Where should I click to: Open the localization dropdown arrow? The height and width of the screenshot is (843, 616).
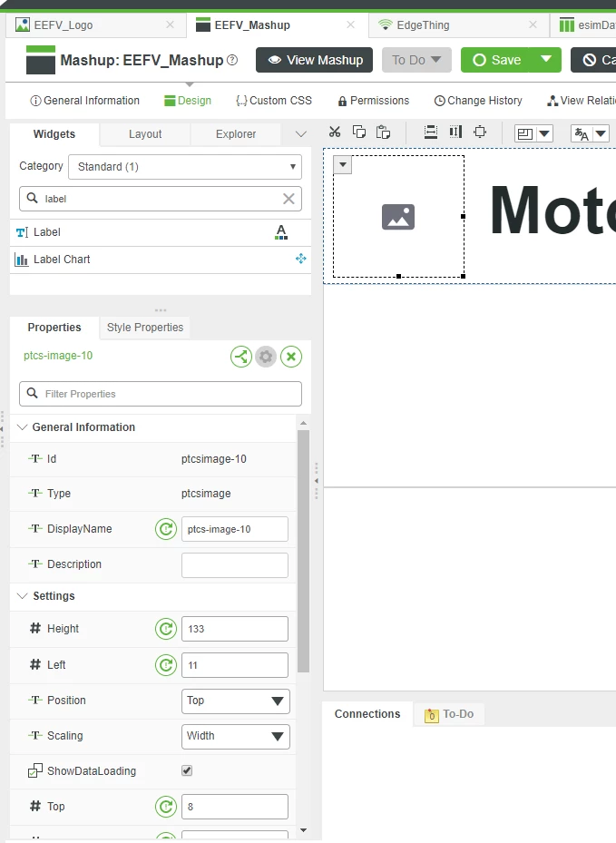click(x=601, y=133)
